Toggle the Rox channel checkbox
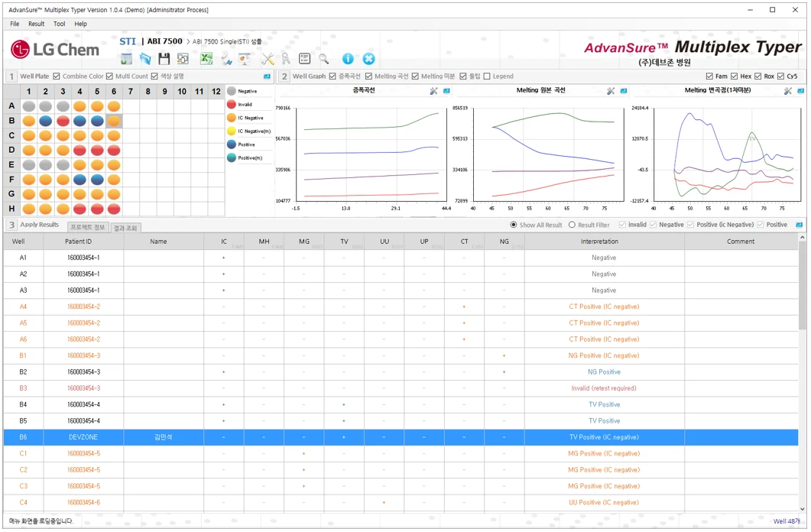811x532 pixels. coord(757,76)
